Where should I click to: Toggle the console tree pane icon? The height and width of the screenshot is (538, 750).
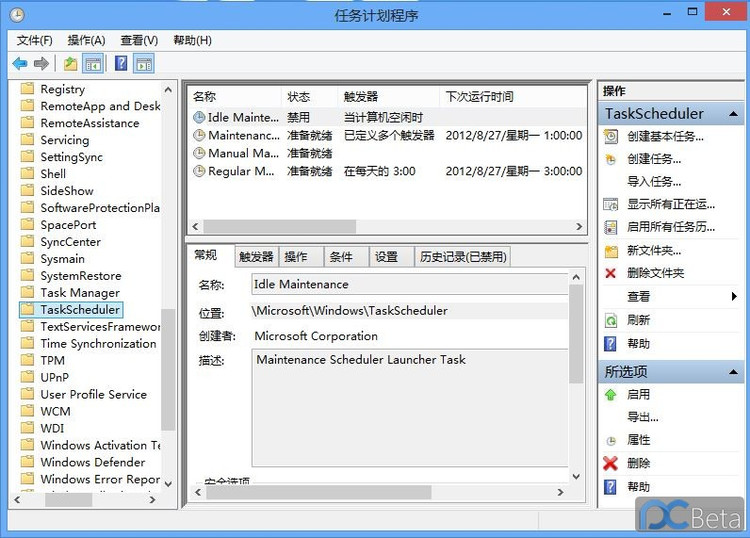click(x=93, y=64)
